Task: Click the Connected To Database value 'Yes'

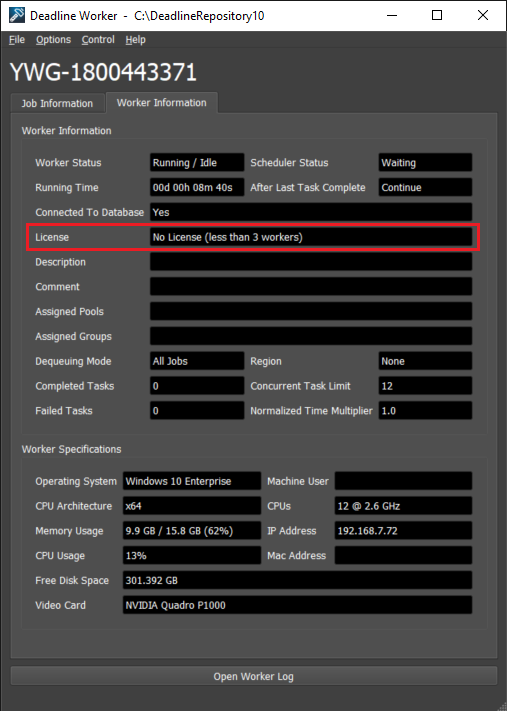Action: (x=311, y=212)
